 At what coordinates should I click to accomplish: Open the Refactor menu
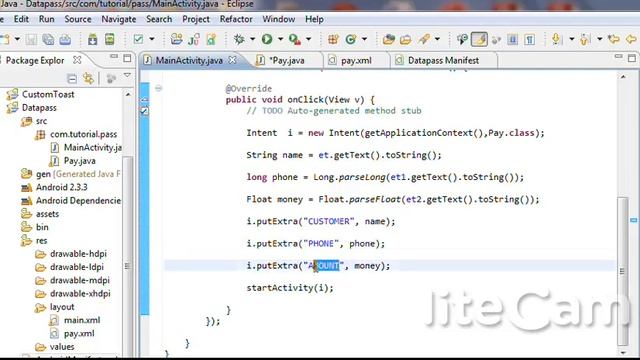coord(236,19)
